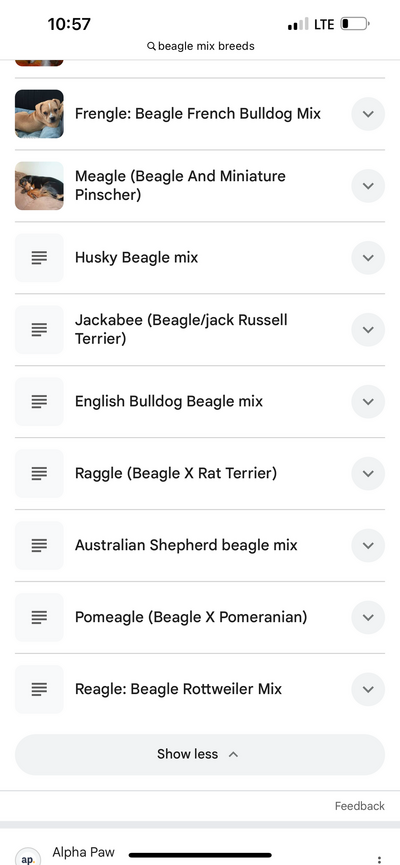Click the text icon beside Husky Beagle mix
The width and height of the screenshot is (400, 865).
[39, 258]
